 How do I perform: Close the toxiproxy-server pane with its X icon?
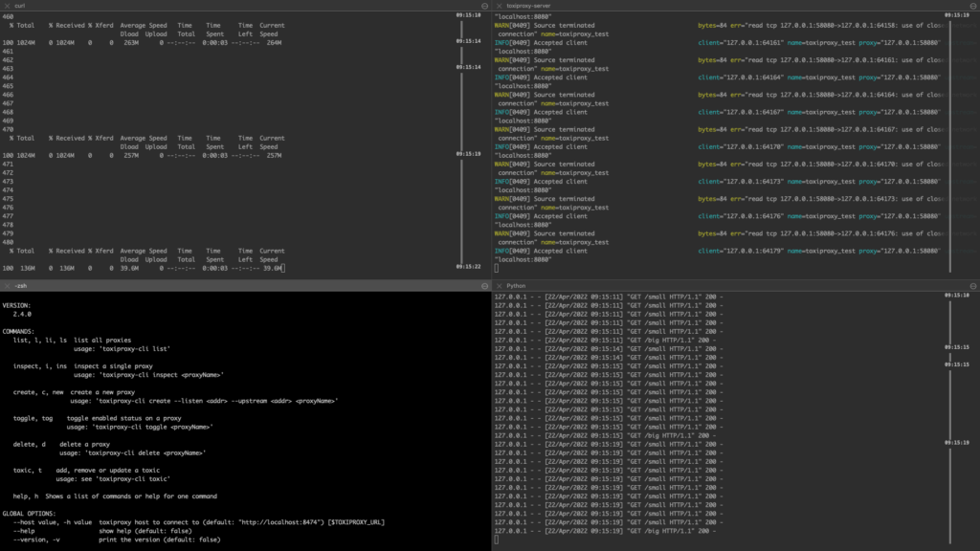(x=499, y=6)
